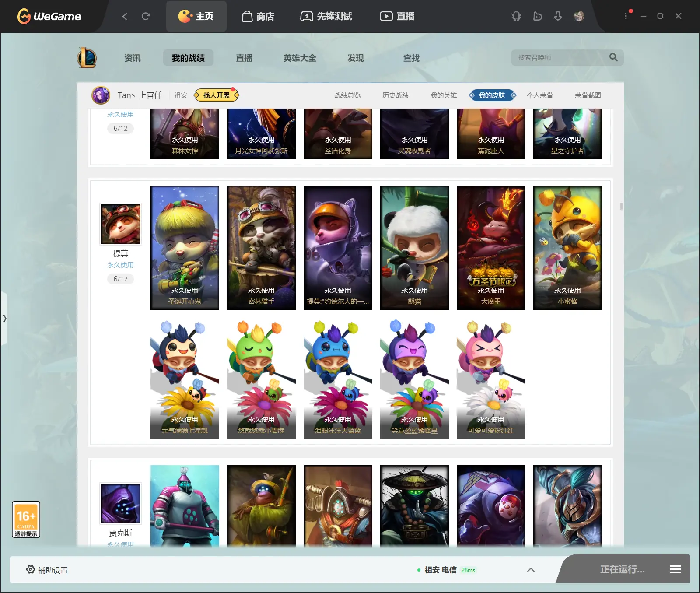Click the WeGame logo

[x=49, y=16]
